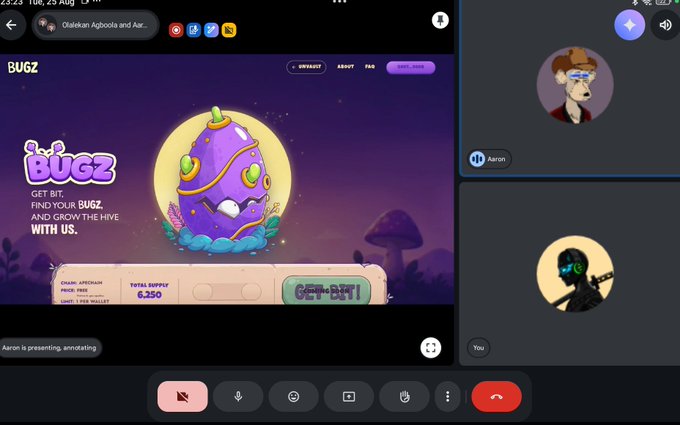The width and height of the screenshot is (680, 425).
Task: Open the Gemini sparkle button
Action: 629,25
